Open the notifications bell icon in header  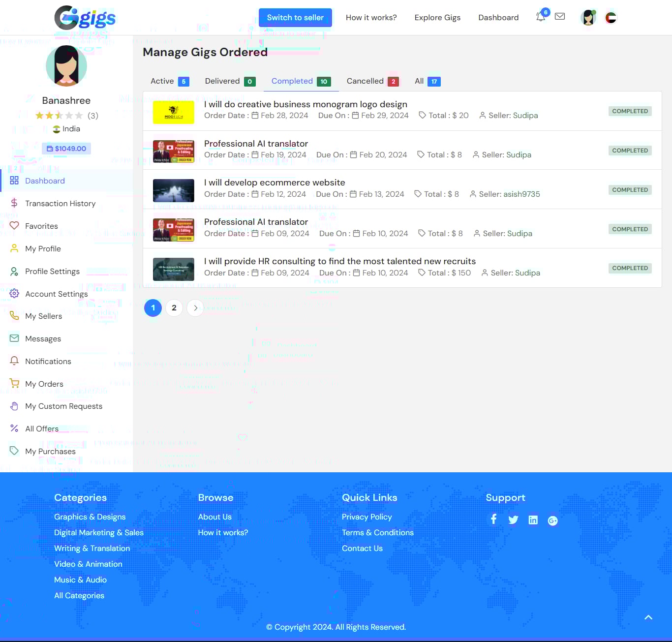point(540,17)
